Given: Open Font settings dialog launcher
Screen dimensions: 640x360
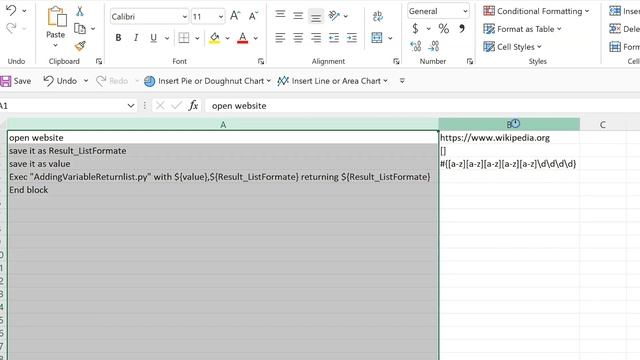Looking at the screenshot, I should 261,61.
